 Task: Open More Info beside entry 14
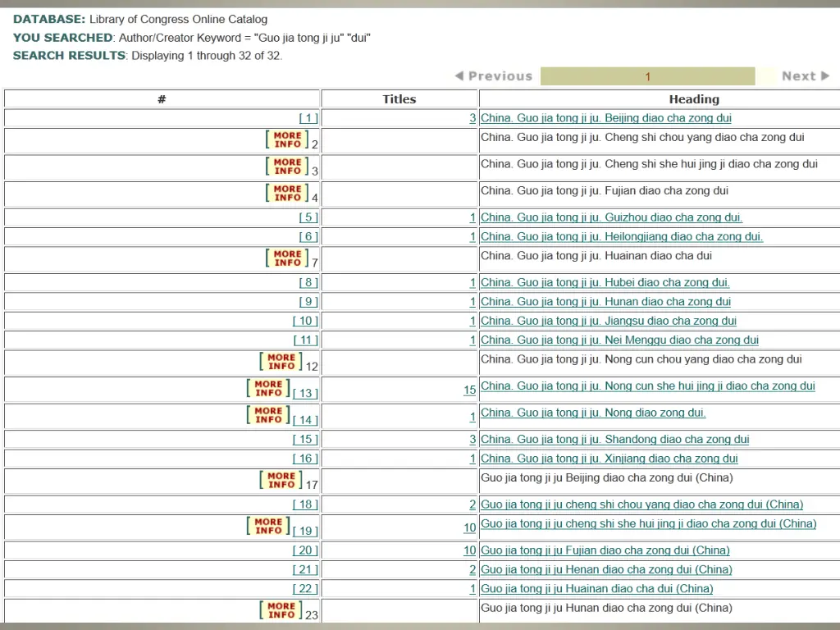(268, 415)
